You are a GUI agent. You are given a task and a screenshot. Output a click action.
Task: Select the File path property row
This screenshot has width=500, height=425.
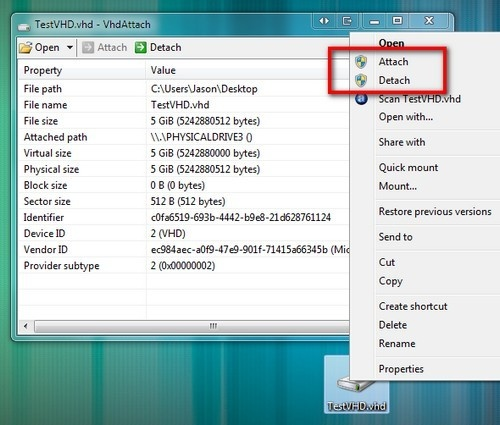[x=184, y=89]
